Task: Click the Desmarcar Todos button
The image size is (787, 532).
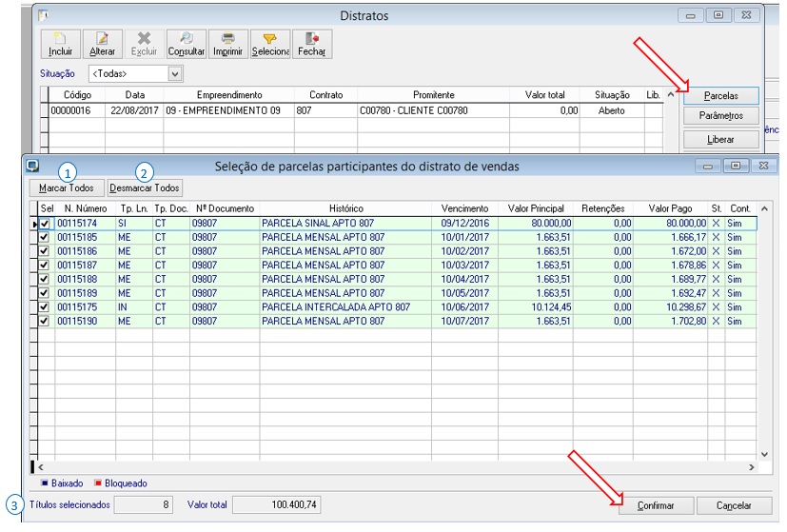Action: (145, 188)
